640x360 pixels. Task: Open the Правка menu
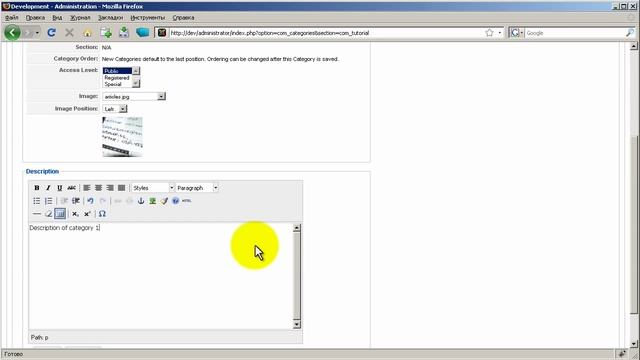pyautogui.click(x=35, y=18)
